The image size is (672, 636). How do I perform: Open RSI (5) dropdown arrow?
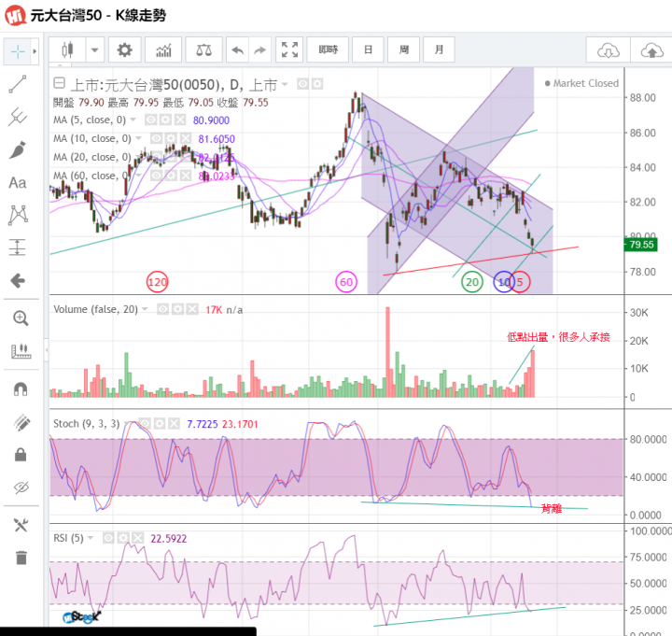[91, 537]
